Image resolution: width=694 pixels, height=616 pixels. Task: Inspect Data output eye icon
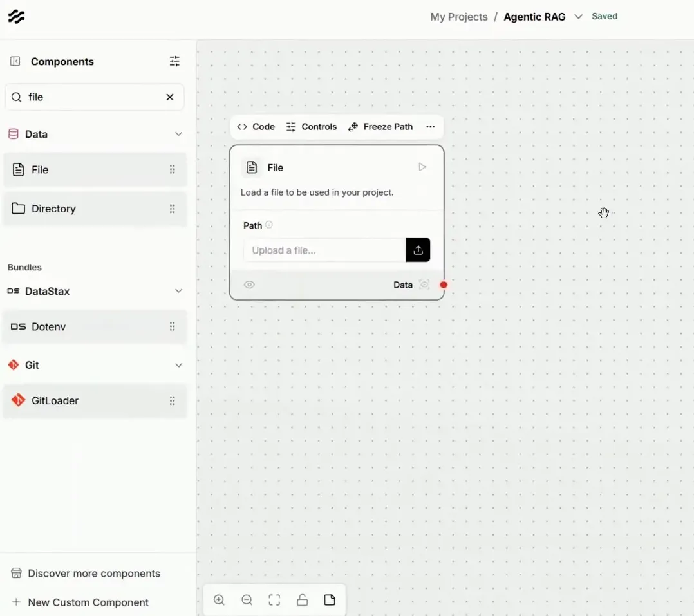[424, 285]
